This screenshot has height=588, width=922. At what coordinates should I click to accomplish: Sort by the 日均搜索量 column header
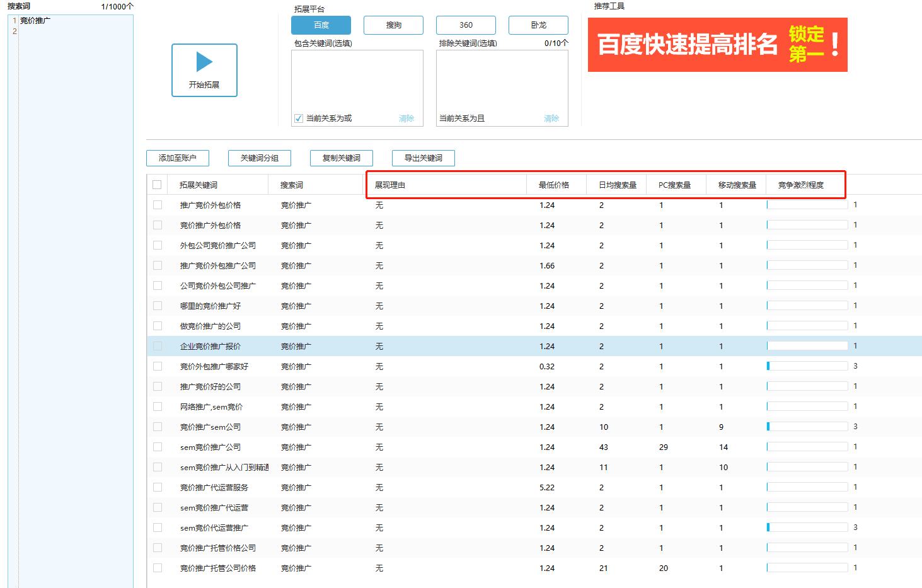(617, 185)
